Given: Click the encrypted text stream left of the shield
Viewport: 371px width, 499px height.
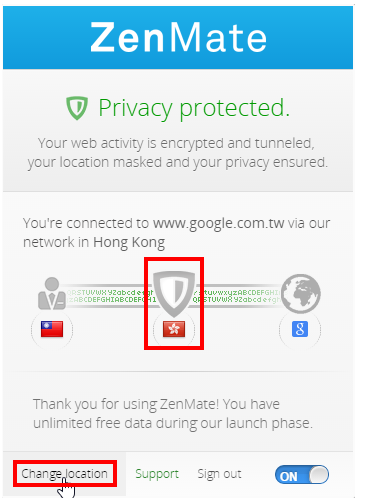Looking at the screenshot, I should point(110,296).
